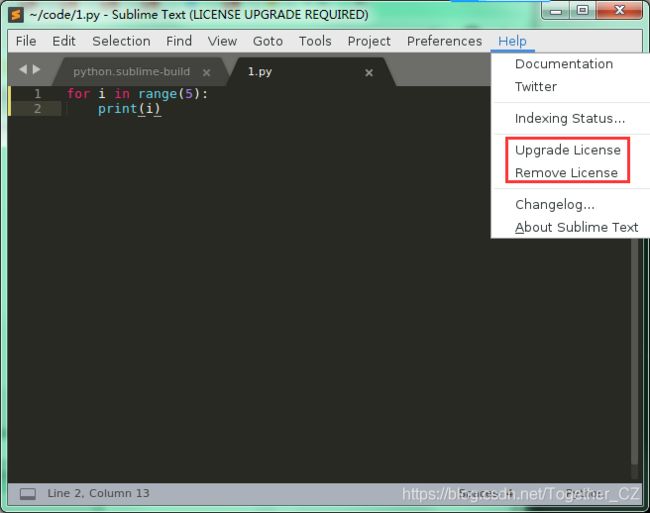Select Upgrade License in the Help menu
The height and width of the screenshot is (513, 650).
coord(568,150)
